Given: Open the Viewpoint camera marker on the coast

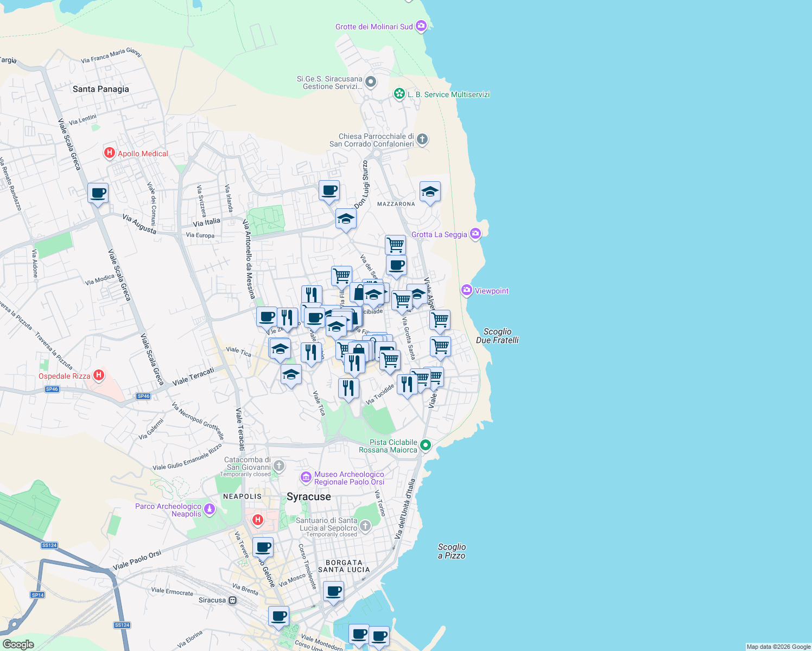Looking at the screenshot, I should point(467,291).
